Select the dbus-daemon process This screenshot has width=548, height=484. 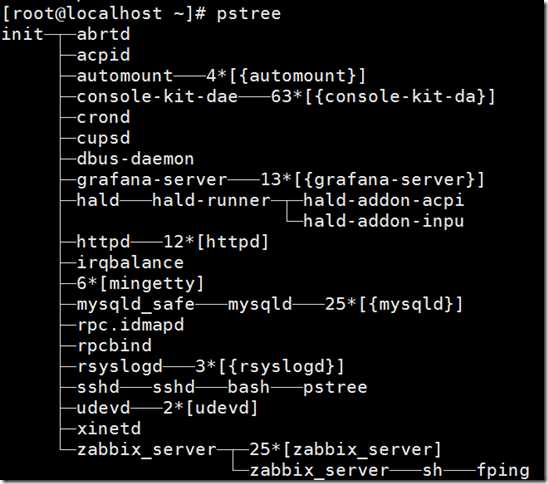[x=135, y=159]
